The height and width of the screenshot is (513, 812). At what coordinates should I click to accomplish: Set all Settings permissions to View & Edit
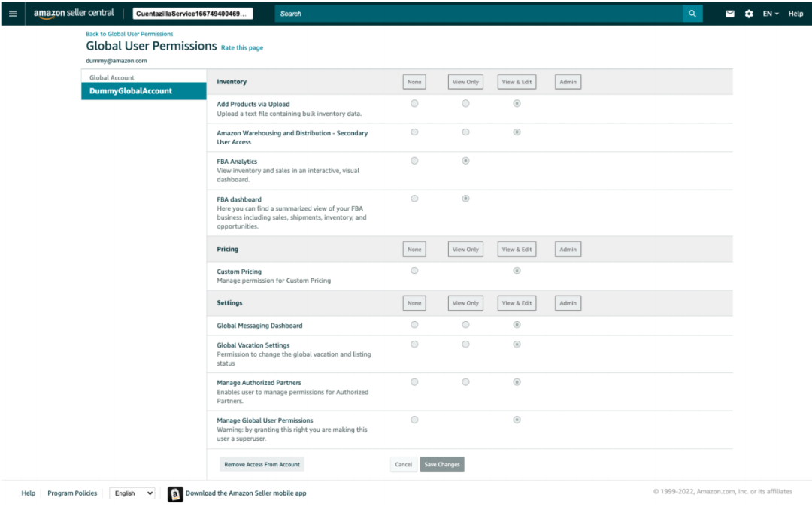(x=517, y=303)
